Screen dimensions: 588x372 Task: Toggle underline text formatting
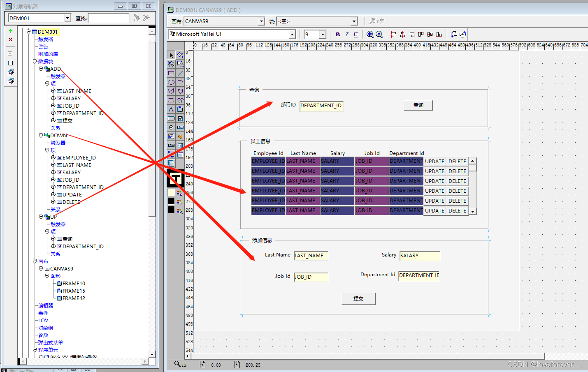(356, 35)
